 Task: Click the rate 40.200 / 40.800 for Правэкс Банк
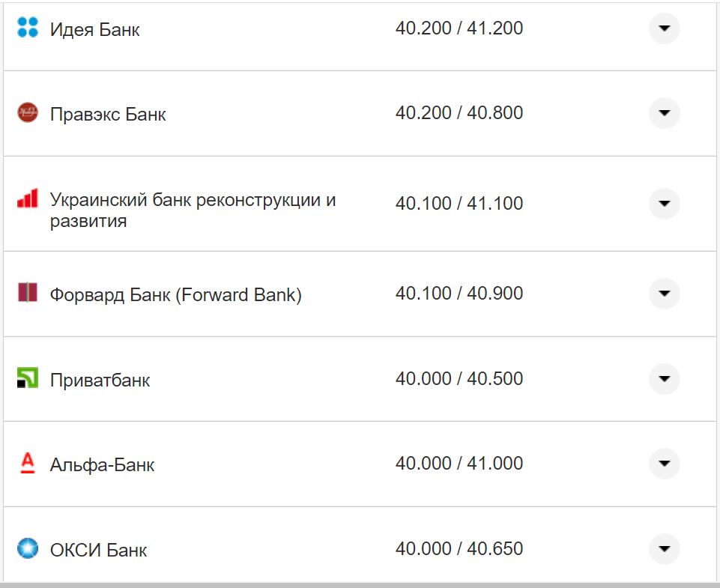(461, 113)
